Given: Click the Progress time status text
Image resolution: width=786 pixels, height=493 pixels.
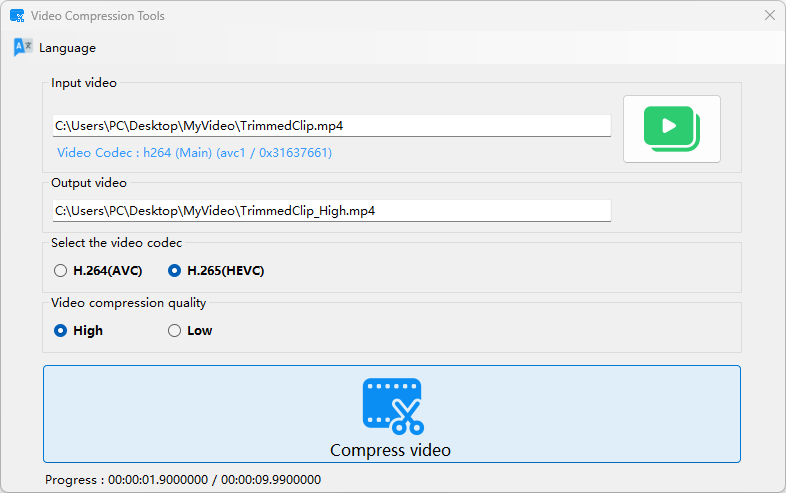Looking at the screenshot, I should (183, 480).
